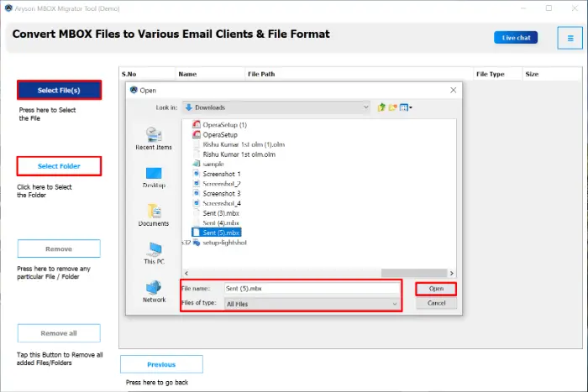Go to Desktop in the sidebar
This screenshot has height=392, width=588.
pos(154,178)
